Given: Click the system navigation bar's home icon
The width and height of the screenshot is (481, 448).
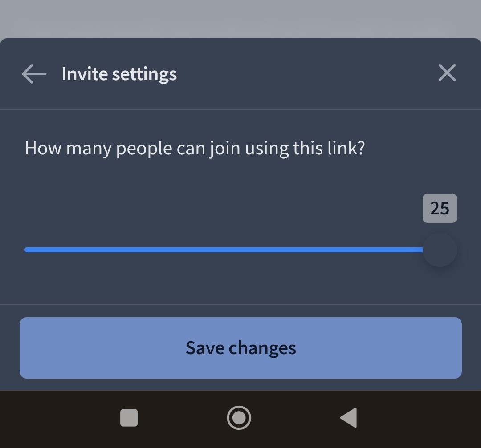Looking at the screenshot, I should [239, 418].
